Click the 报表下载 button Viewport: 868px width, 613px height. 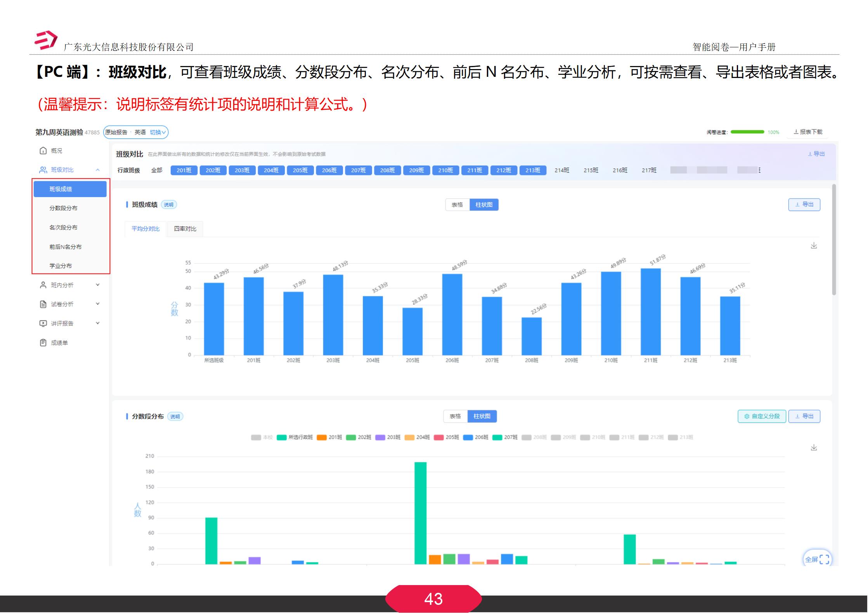coord(809,132)
